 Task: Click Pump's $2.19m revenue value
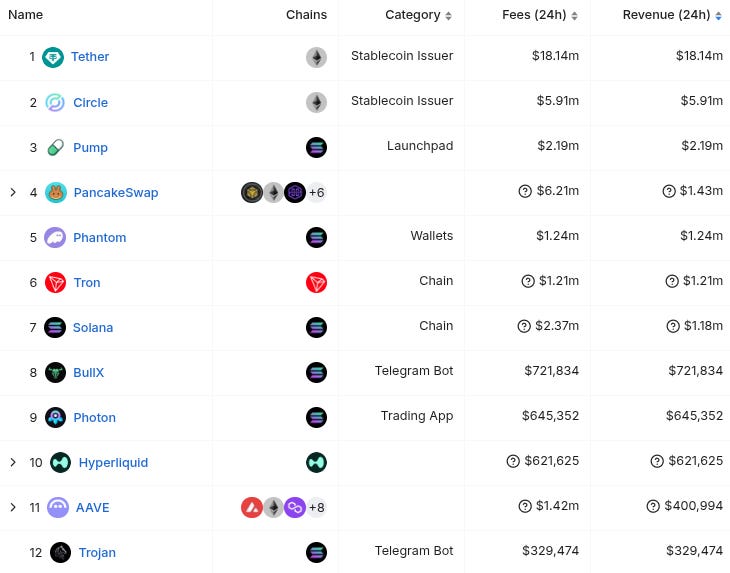tap(702, 146)
